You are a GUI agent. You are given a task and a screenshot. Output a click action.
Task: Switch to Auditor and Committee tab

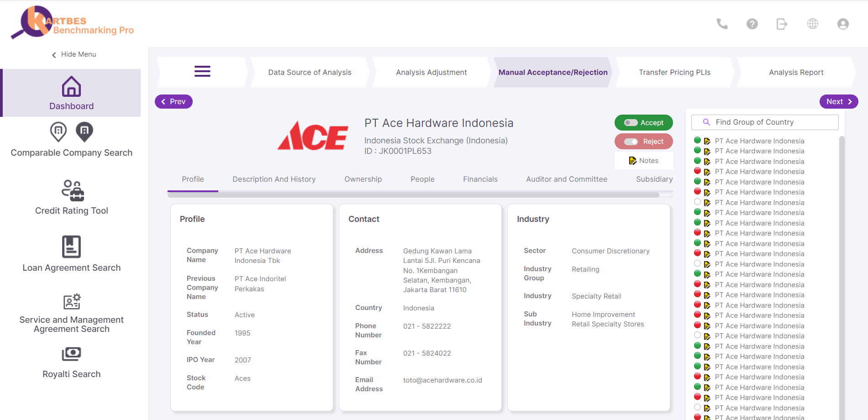click(567, 179)
